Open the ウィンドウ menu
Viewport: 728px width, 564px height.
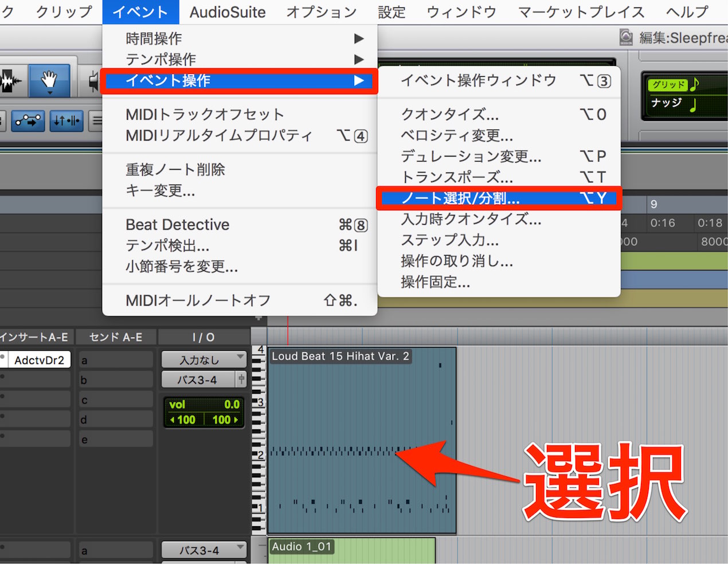461,12
